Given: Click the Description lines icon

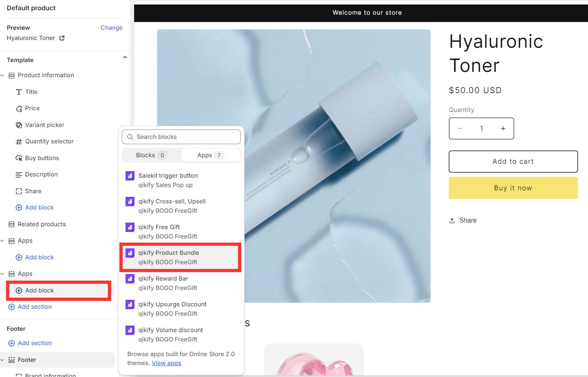Looking at the screenshot, I should (19, 175).
